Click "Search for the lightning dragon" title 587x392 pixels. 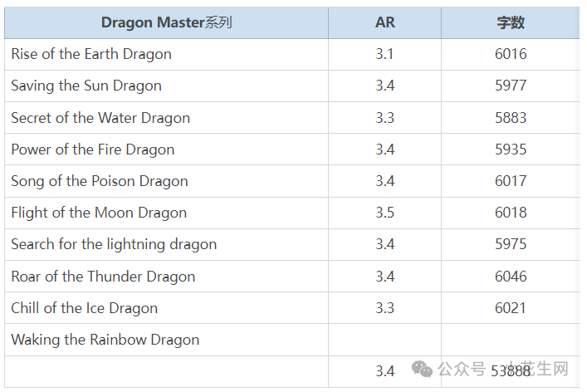tap(114, 244)
